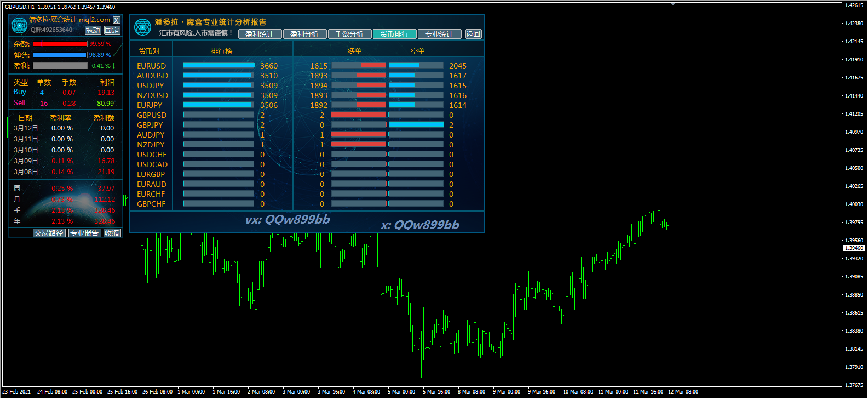Open the 盈利统计 tab

point(260,34)
